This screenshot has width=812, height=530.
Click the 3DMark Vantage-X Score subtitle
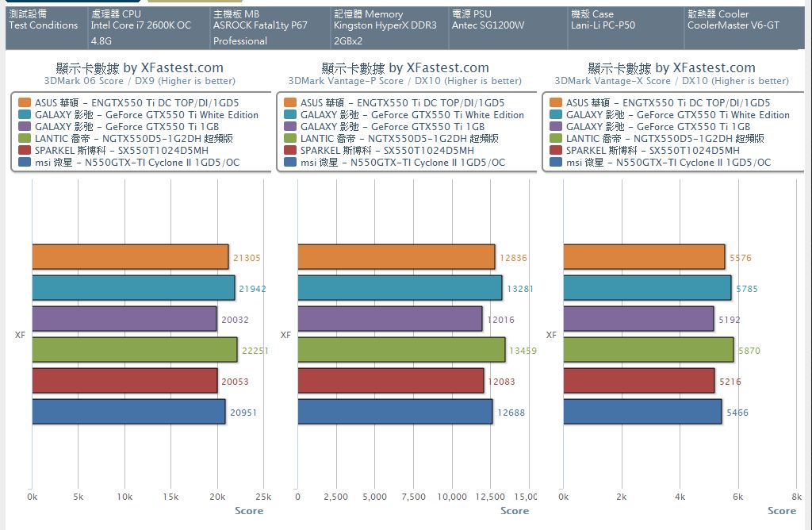pyautogui.click(x=672, y=81)
